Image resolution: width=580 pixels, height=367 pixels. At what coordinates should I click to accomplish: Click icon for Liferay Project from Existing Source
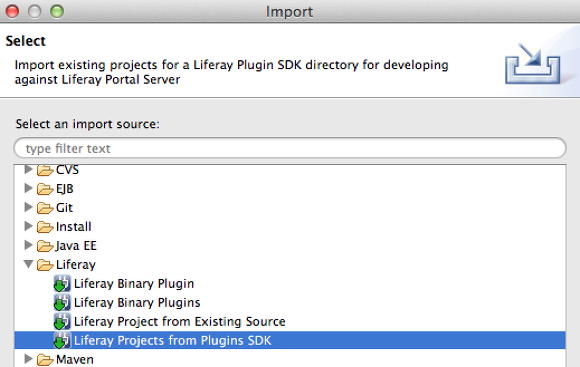(62, 321)
